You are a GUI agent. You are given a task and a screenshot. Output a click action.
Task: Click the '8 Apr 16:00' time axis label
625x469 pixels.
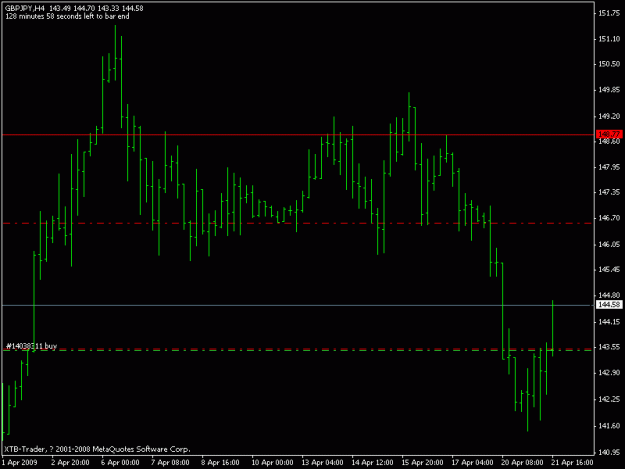coord(220,462)
